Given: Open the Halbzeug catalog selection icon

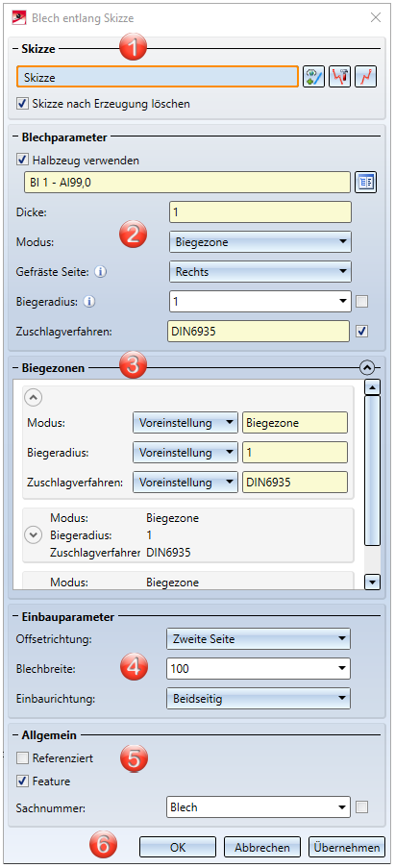Looking at the screenshot, I should coord(366,183).
